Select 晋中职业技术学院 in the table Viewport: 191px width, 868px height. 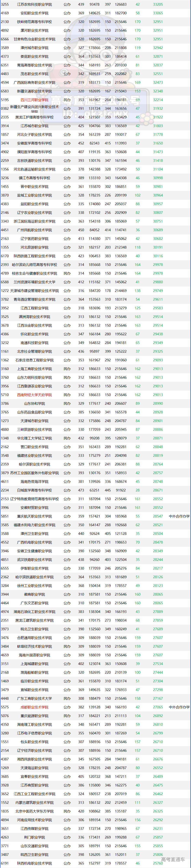click(35, 187)
